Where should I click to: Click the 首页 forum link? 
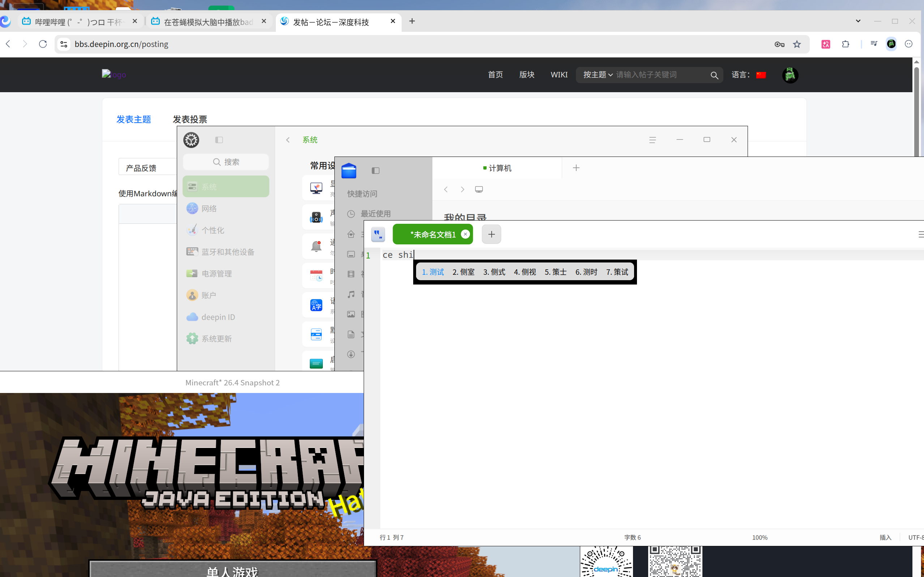pyautogui.click(x=495, y=75)
